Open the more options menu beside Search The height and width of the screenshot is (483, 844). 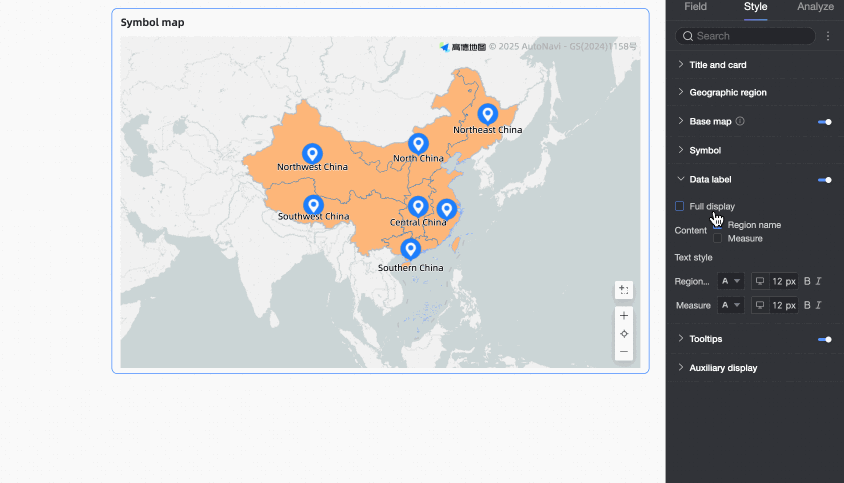click(828, 36)
